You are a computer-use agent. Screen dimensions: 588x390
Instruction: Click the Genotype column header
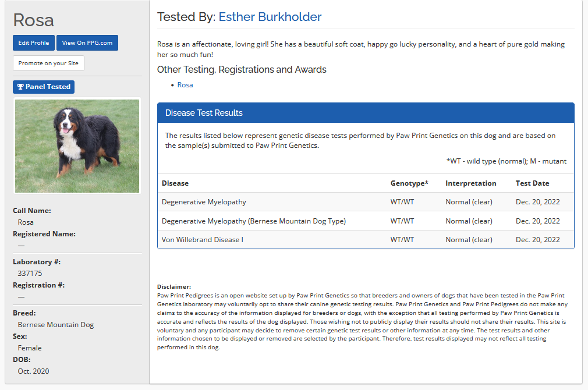(x=409, y=183)
